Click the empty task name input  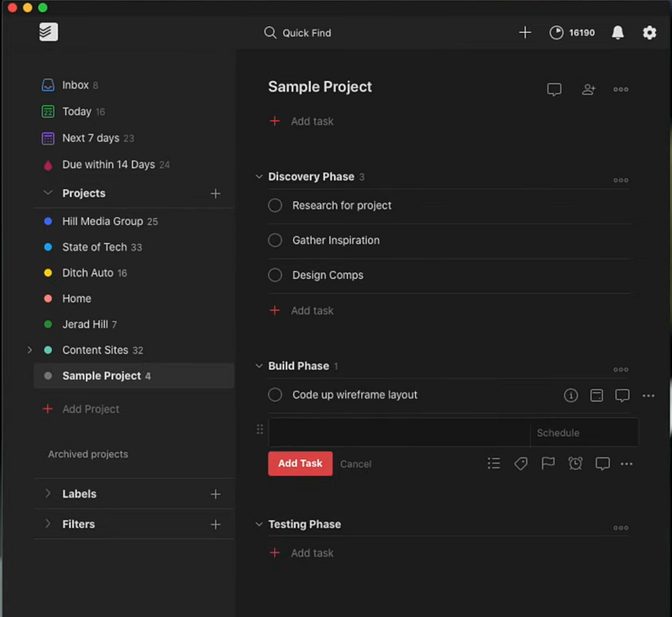(x=400, y=433)
